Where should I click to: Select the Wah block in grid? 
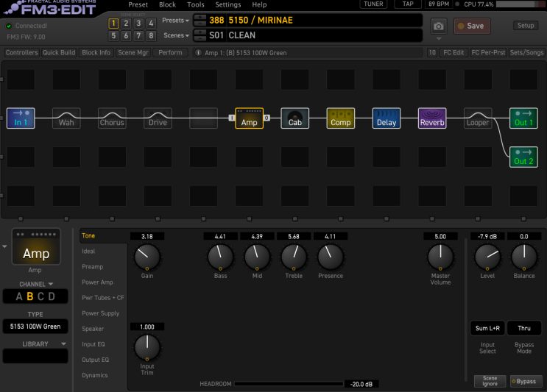pos(66,118)
